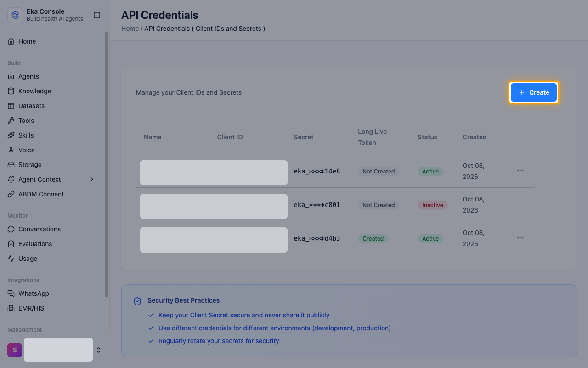Click the Skills sparkle icon
The height and width of the screenshot is (368, 588).
(x=11, y=135)
